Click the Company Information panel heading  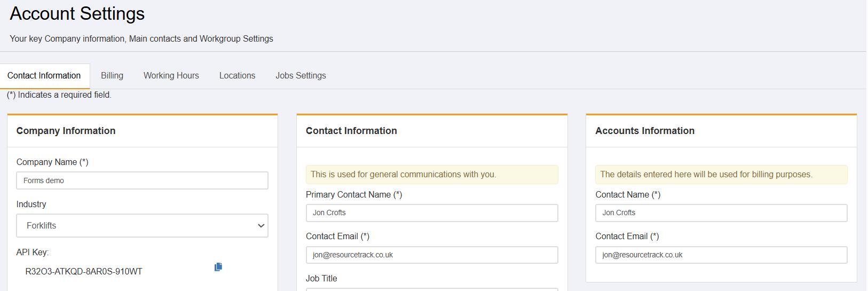pos(66,131)
